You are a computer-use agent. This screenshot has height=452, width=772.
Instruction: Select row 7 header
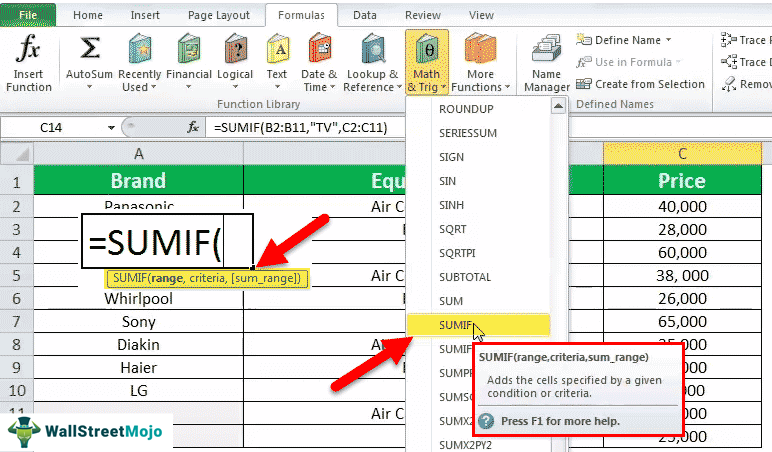pos(16,322)
